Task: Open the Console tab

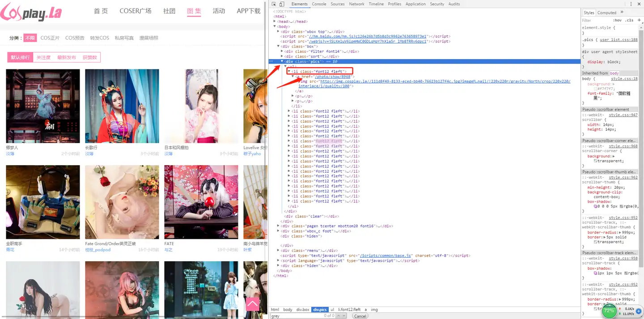Action: point(319,4)
